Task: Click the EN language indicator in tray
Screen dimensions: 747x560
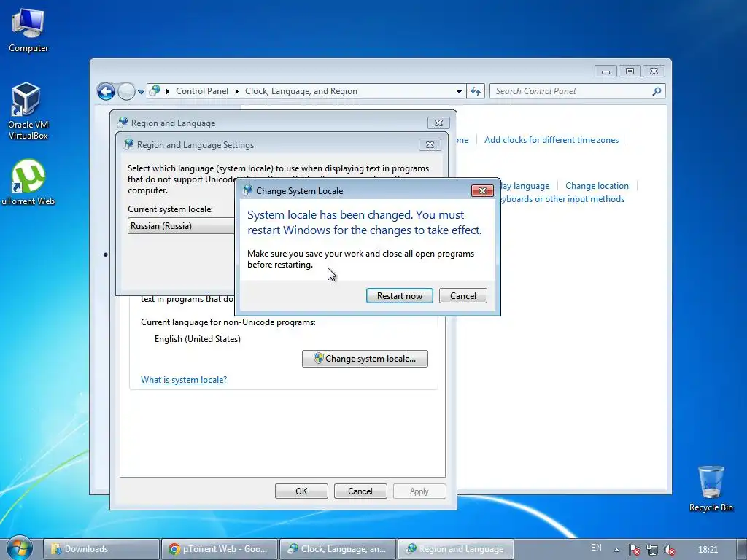Action: click(596, 548)
